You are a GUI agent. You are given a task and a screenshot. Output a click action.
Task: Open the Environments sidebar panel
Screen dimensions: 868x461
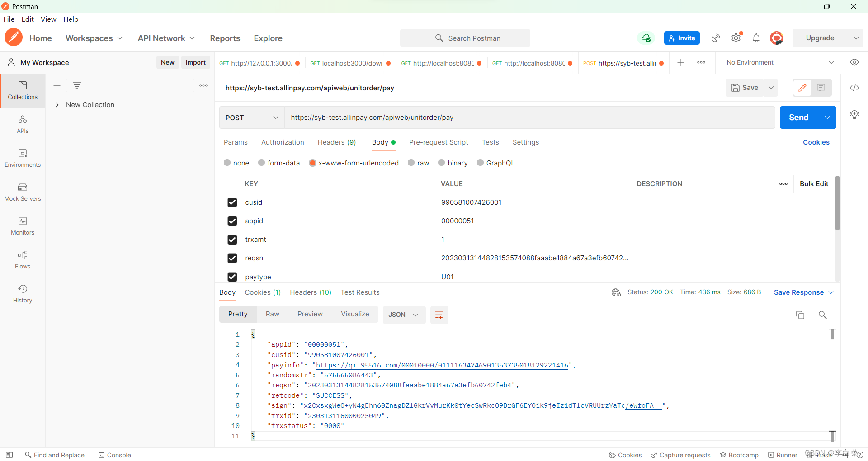tap(23, 158)
